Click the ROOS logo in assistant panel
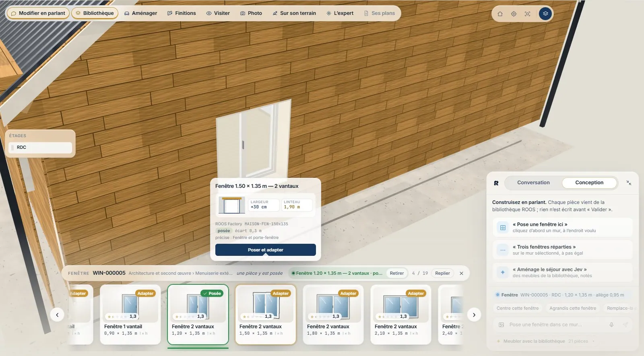 496,183
